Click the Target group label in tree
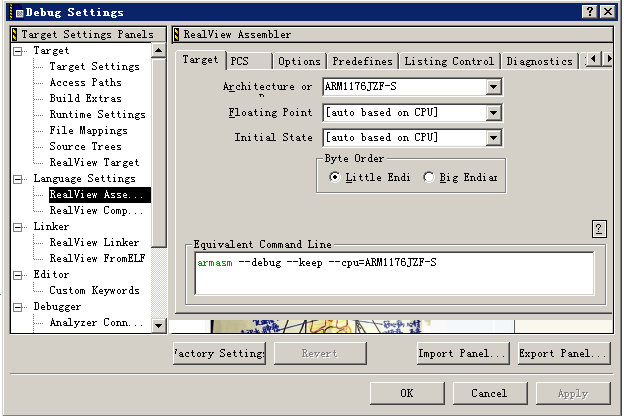The height and width of the screenshot is (416, 624). point(51,51)
